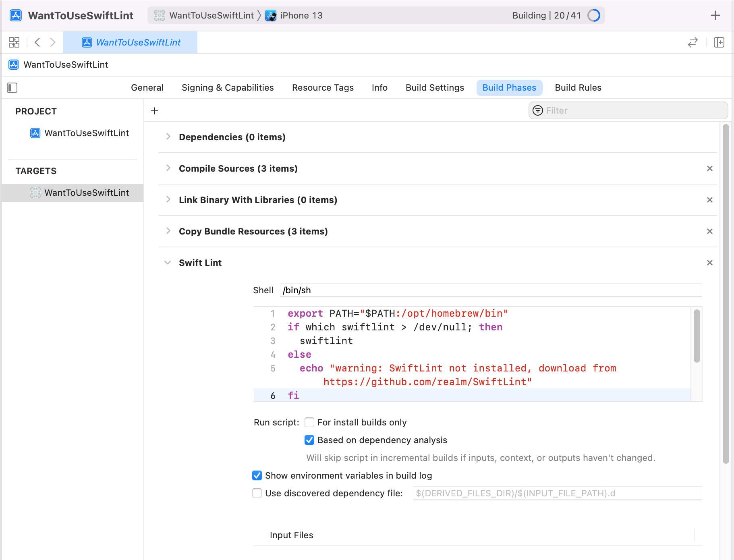Screen dimensions: 734x560
Task: Delete the Swift Lint run script phase
Action: [x=710, y=263]
